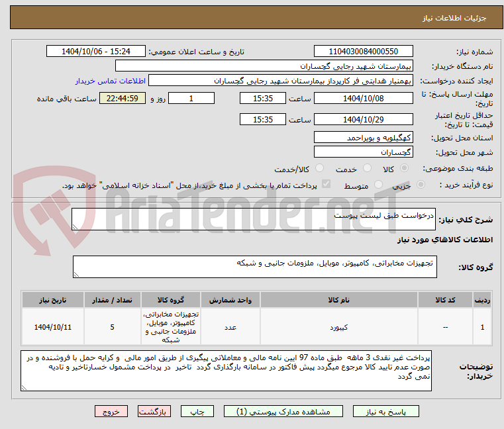Screen dimensions: 504x429
Task: Click the شرح کلی نیاز text area
Action: (254, 219)
